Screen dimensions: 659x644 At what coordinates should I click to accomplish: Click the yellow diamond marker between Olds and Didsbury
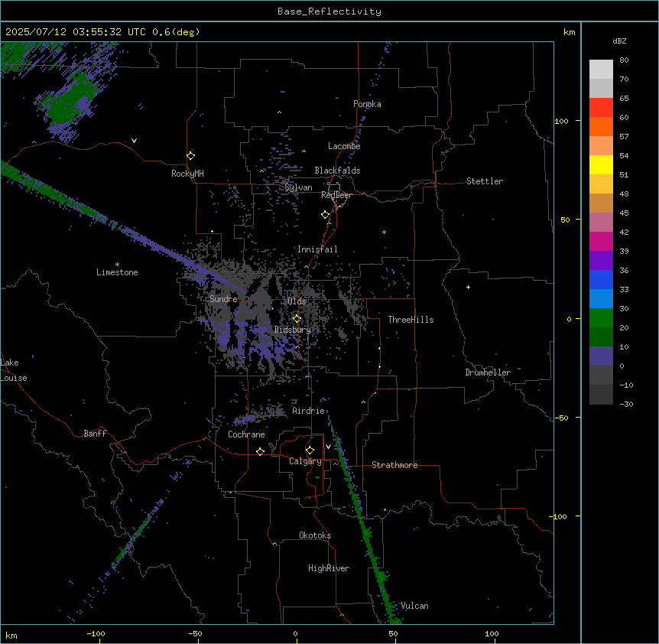[x=297, y=319]
